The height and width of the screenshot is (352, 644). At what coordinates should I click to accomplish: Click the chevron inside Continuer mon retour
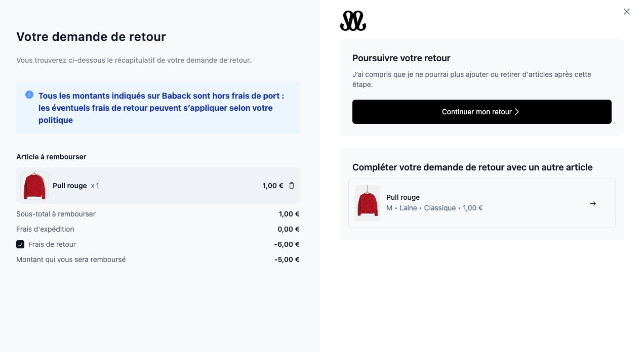517,112
